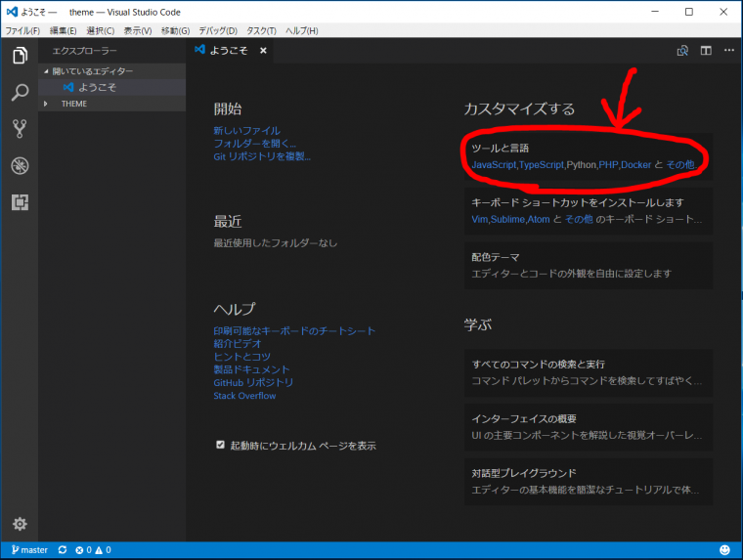Screen dimensions: 743x560
Task: Open the Search view icon
Action: point(20,92)
